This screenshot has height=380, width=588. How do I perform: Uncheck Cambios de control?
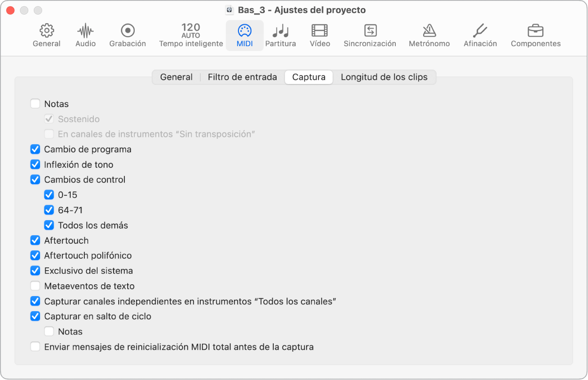coord(35,180)
